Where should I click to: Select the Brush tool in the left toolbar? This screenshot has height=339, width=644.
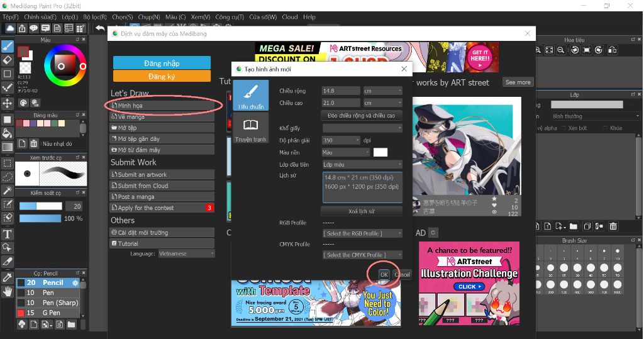tap(8, 47)
